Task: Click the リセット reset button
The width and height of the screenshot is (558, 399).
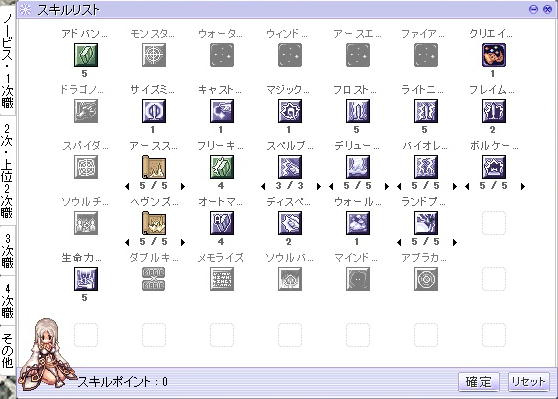Action: tap(528, 382)
